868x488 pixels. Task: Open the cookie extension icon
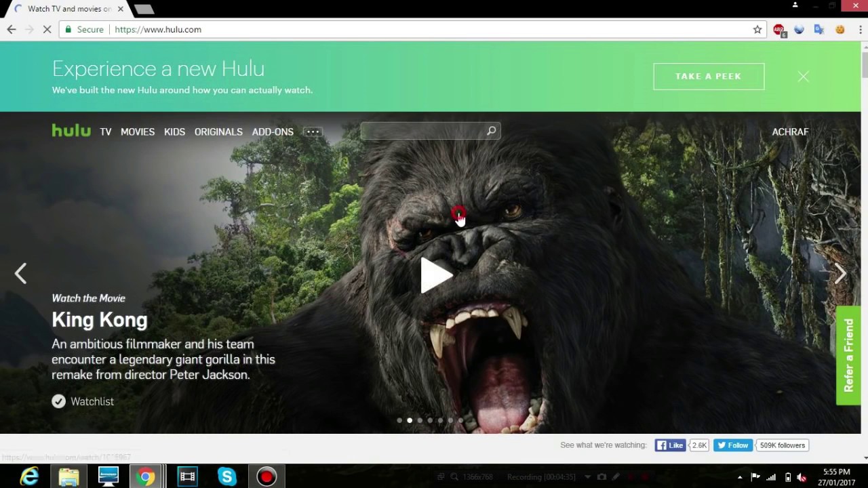840,29
